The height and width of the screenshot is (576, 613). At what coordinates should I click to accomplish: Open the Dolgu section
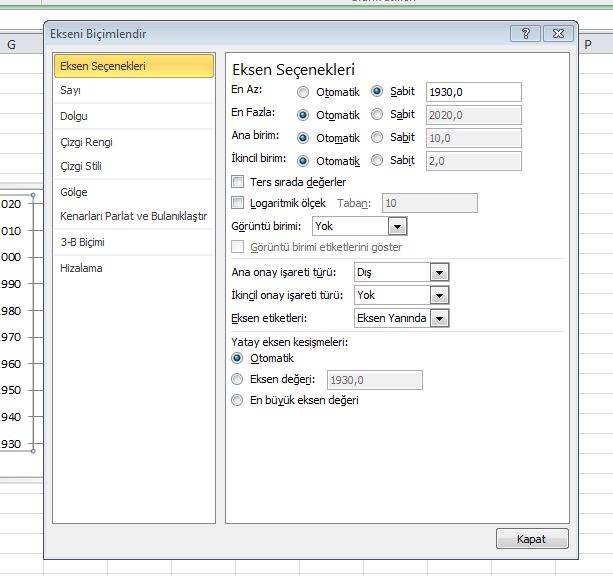click(74, 116)
